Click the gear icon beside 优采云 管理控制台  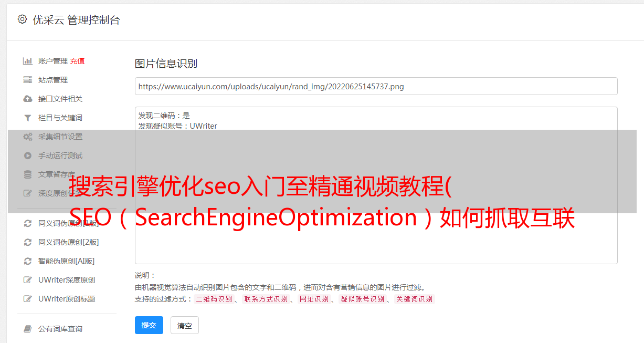point(22,19)
